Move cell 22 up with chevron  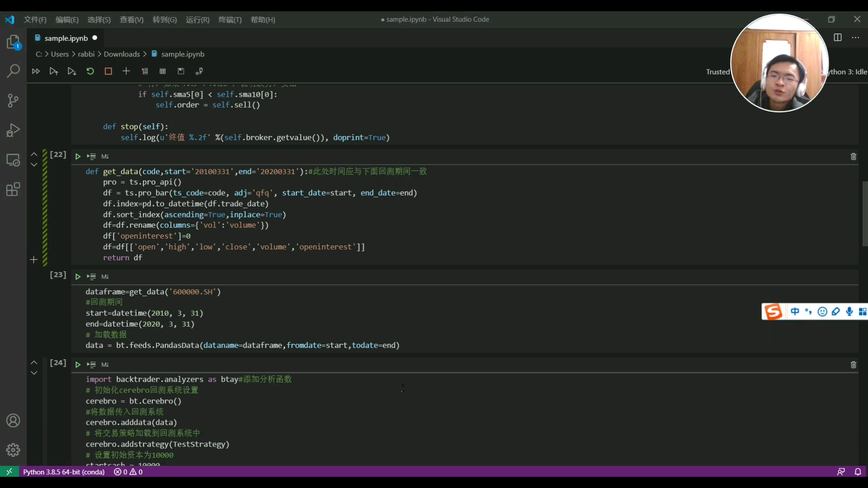point(34,154)
